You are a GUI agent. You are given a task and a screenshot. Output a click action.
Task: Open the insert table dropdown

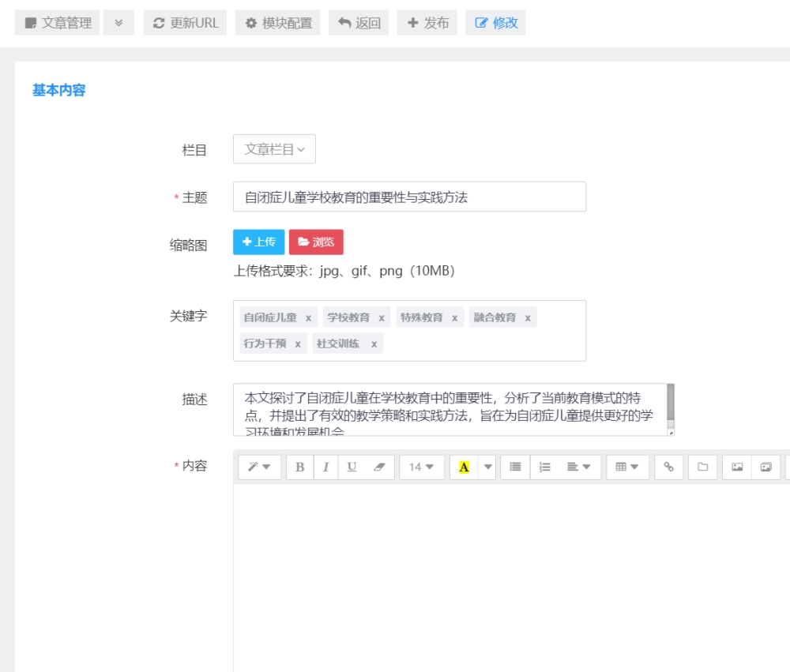(627, 467)
